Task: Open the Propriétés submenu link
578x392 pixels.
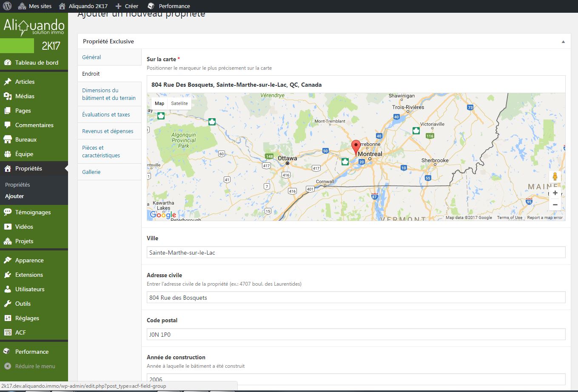Action: point(17,185)
